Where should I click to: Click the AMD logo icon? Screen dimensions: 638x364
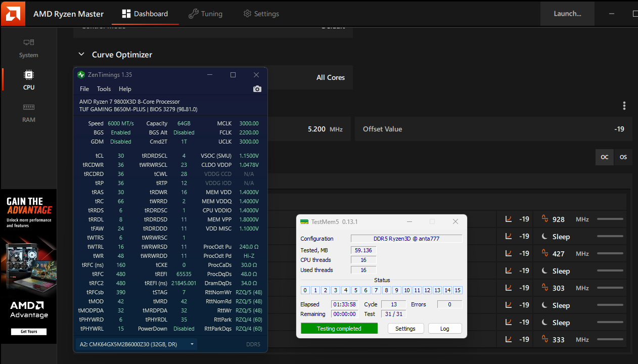click(13, 13)
